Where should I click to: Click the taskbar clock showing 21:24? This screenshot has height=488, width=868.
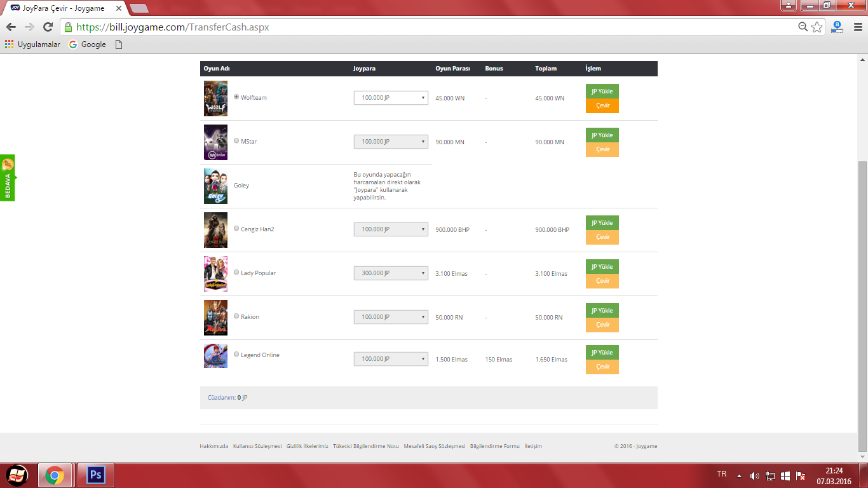click(834, 476)
